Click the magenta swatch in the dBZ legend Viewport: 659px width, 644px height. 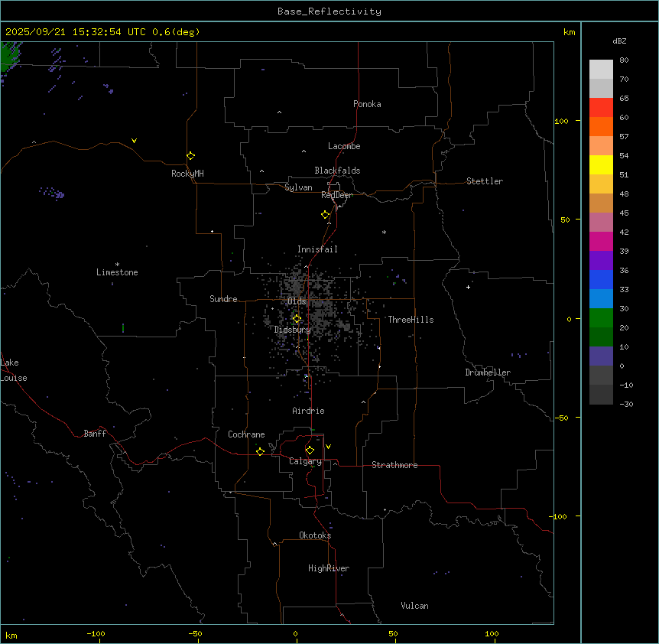601,241
